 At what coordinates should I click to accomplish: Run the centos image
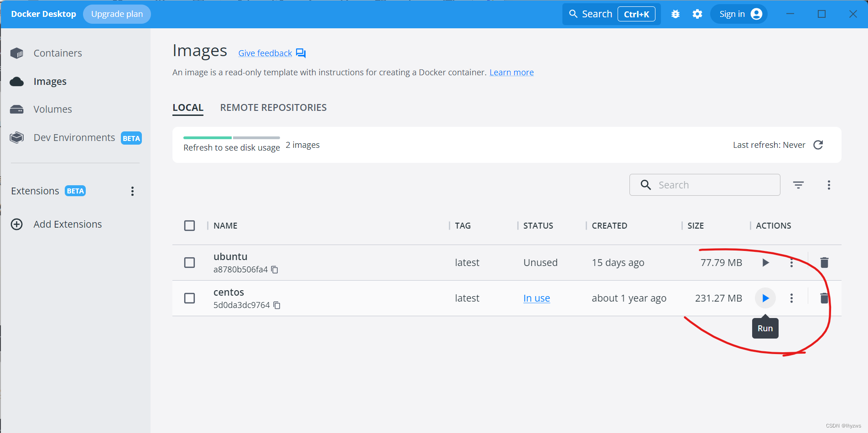(x=765, y=298)
